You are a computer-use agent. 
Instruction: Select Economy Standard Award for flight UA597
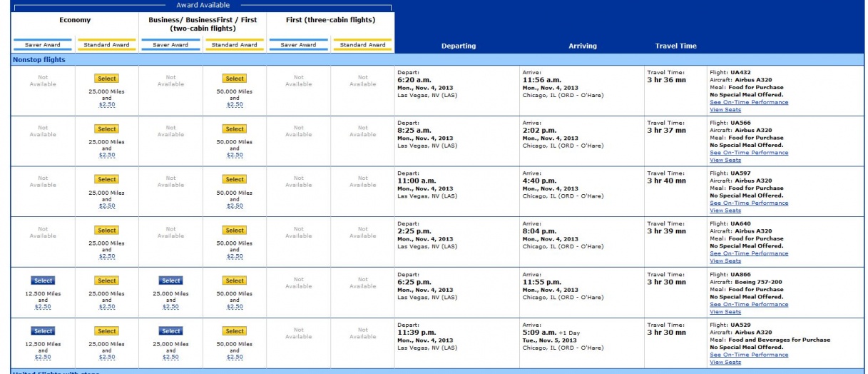click(107, 179)
